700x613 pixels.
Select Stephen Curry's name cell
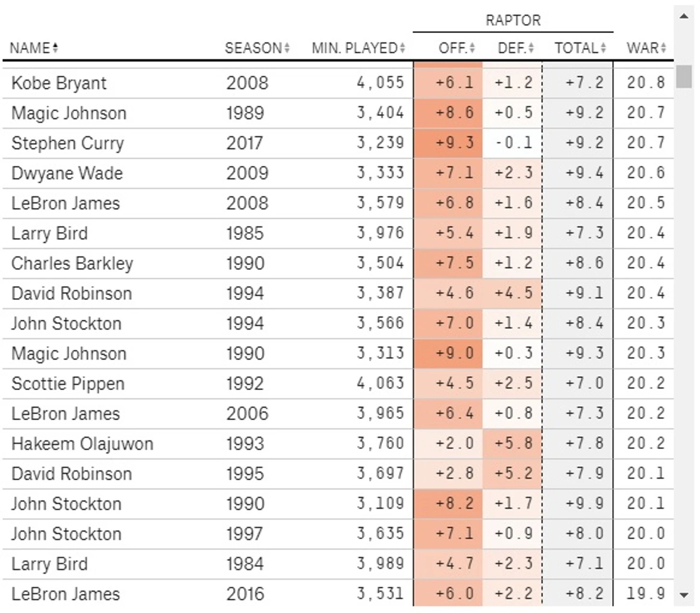coord(68,143)
